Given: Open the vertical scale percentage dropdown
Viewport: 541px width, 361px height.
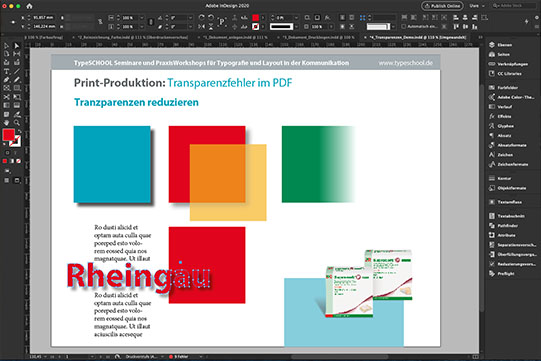Looking at the screenshot, I should click(141, 27).
